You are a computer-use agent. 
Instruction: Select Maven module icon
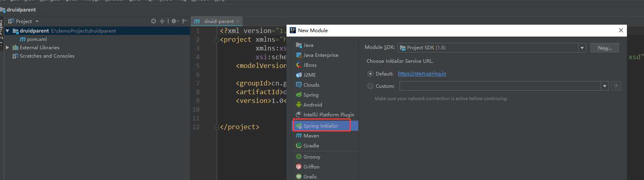299,136
